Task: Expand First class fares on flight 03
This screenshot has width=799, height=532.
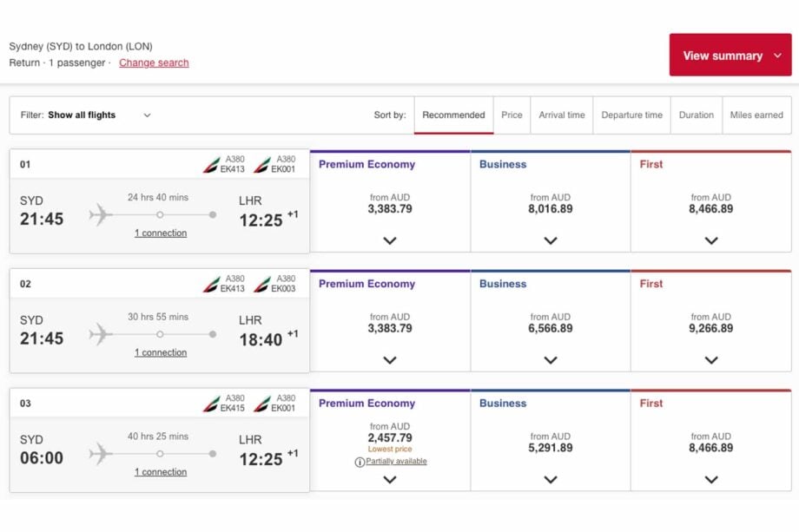Action: tap(710, 479)
